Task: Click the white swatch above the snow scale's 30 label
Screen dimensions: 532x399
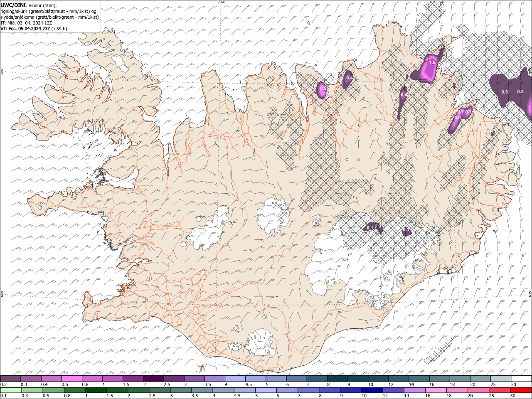Action: coord(521,379)
